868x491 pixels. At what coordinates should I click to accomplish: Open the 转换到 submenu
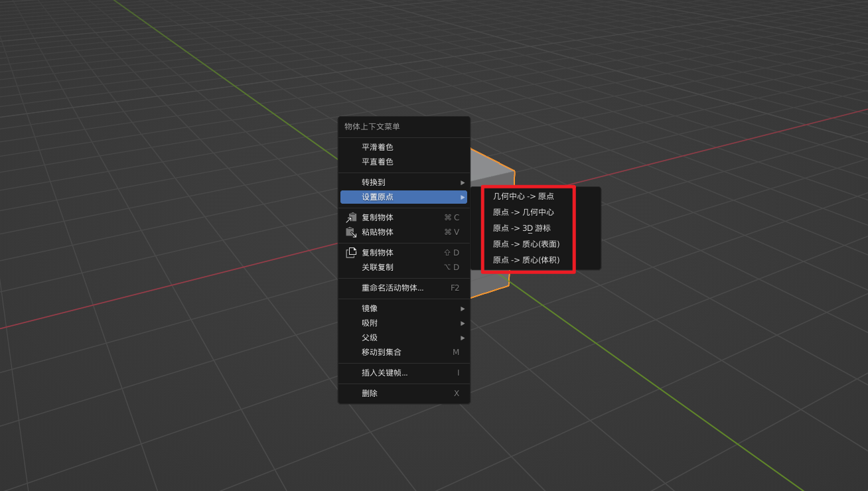pos(403,182)
